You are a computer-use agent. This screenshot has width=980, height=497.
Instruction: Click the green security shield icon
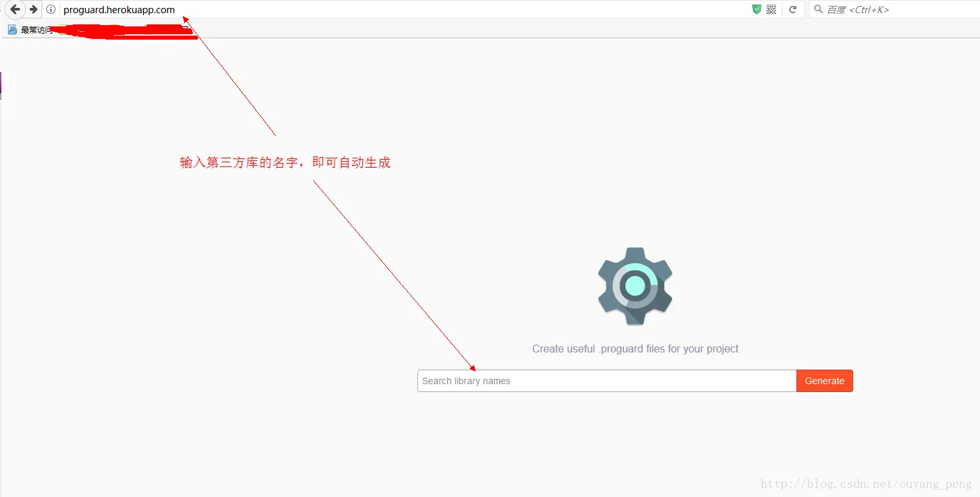(755, 9)
